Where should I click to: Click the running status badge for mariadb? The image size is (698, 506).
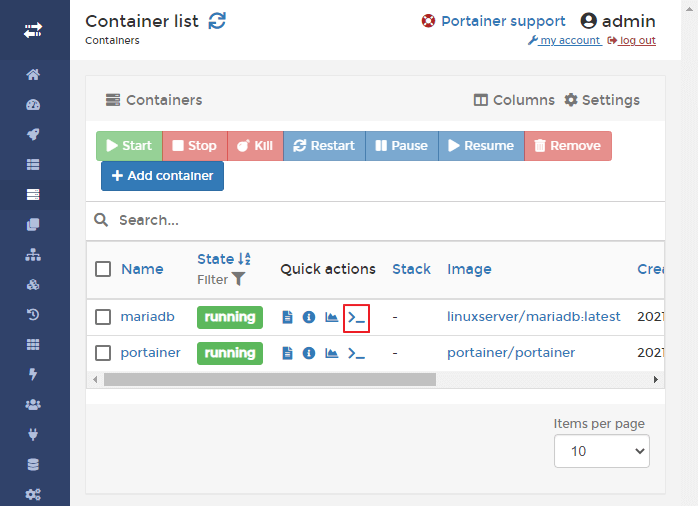pos(230,317)
